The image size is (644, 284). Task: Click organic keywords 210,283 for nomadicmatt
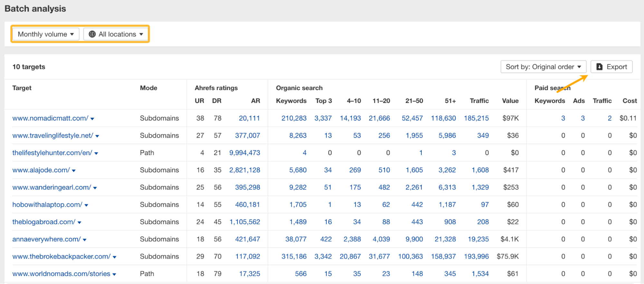[x=294, y=118]
